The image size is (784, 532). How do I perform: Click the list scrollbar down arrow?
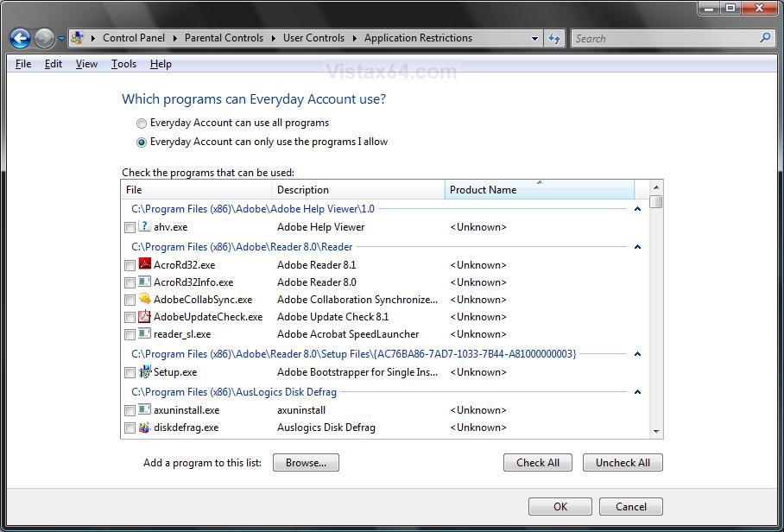(656, 432)
